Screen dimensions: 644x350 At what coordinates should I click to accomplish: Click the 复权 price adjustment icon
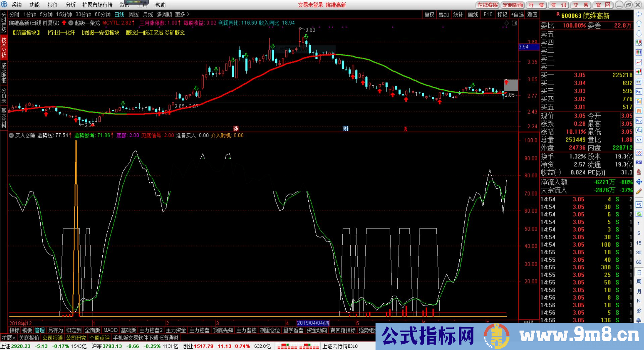(430, 15)
